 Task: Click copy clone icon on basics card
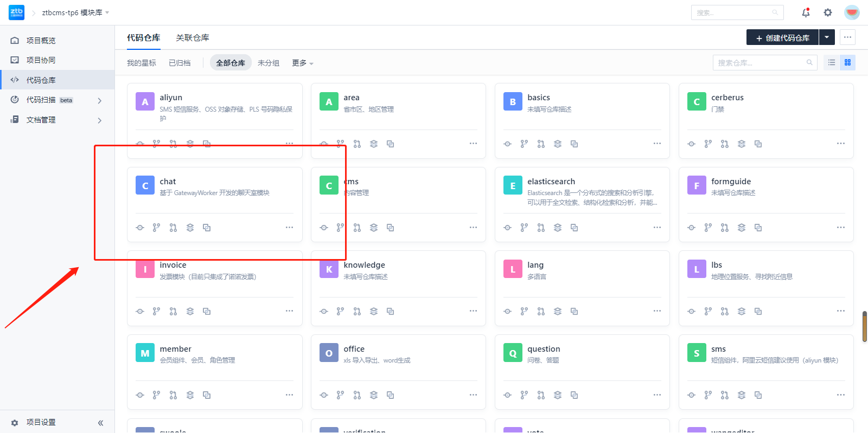574,144
